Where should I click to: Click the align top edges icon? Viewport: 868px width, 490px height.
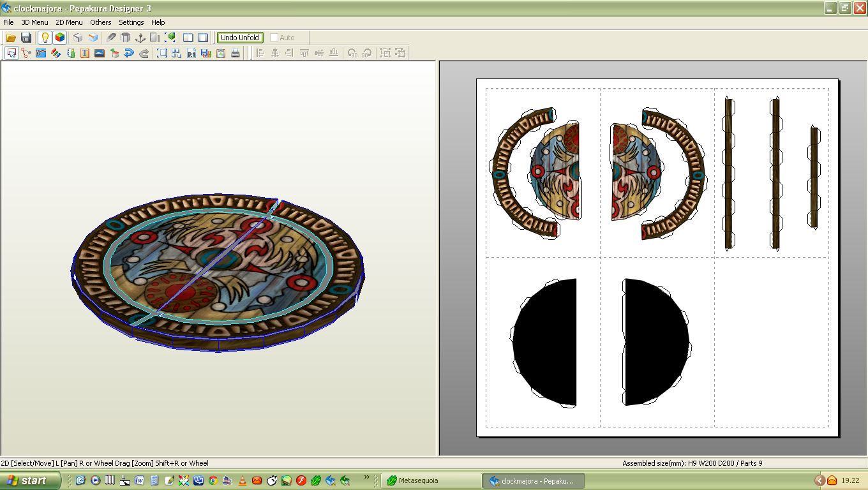(304, 53)
